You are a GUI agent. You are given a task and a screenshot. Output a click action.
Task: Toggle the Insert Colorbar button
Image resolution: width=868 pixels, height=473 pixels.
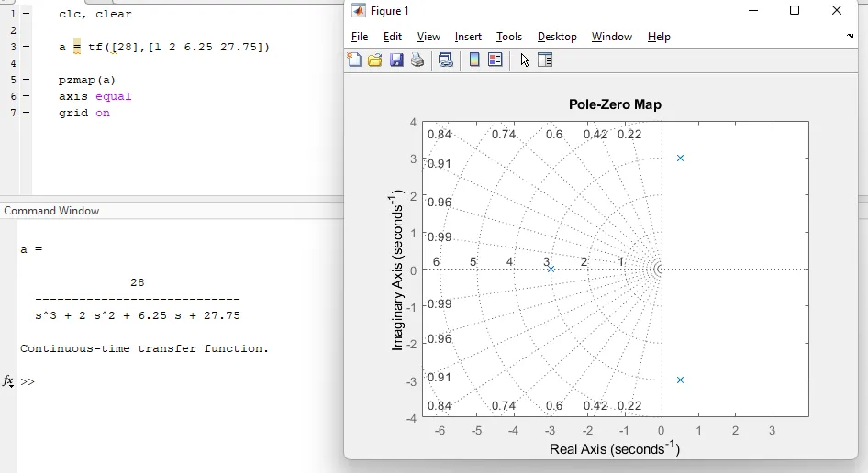tap(474, 60)
